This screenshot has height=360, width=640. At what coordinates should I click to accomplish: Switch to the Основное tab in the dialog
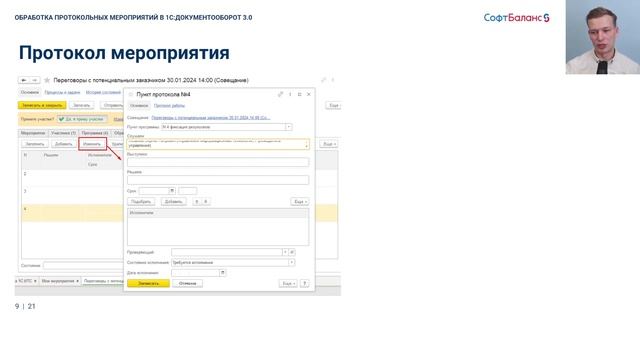pyautogui.click(x=139, y=106)
